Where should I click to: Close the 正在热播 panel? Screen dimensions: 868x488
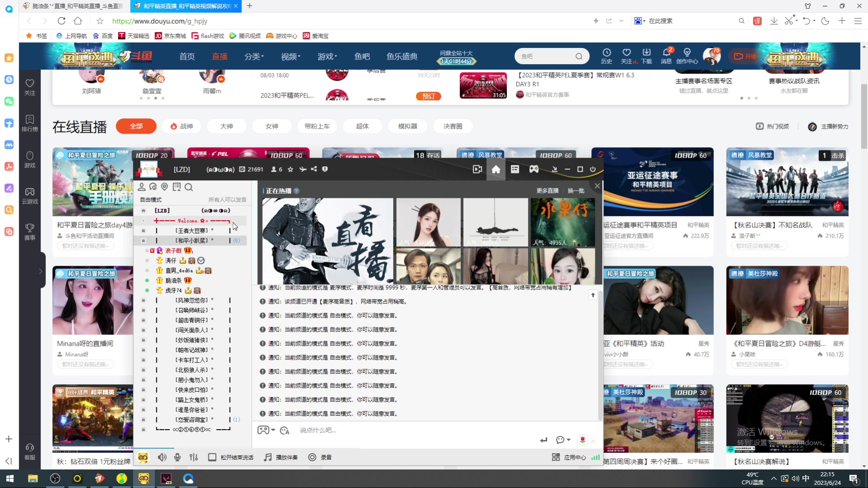click(597, 186)
